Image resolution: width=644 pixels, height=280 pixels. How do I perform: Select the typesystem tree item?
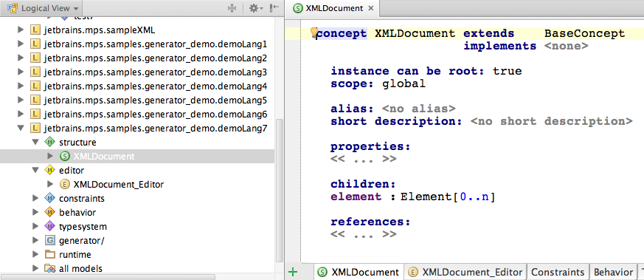coord(83,227)
